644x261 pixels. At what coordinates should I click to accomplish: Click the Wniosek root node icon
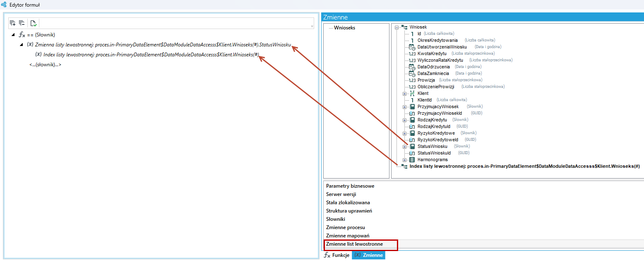pos(404,27)
